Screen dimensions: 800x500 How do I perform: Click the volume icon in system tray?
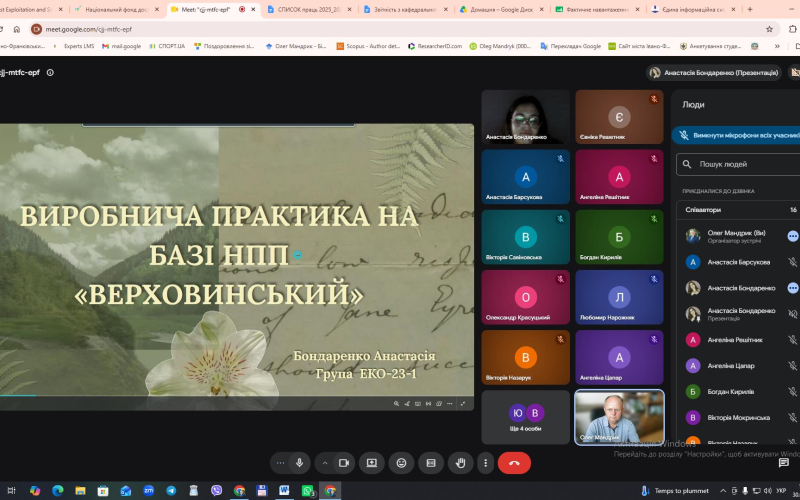[x=767, y=491]
